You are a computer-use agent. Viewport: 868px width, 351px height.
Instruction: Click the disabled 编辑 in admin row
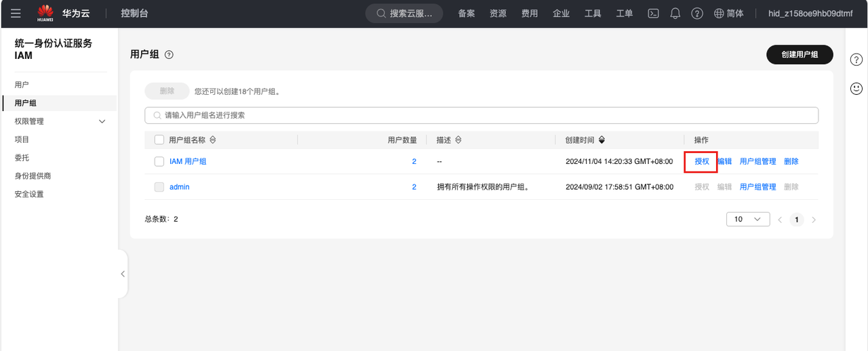pos(725,187)
